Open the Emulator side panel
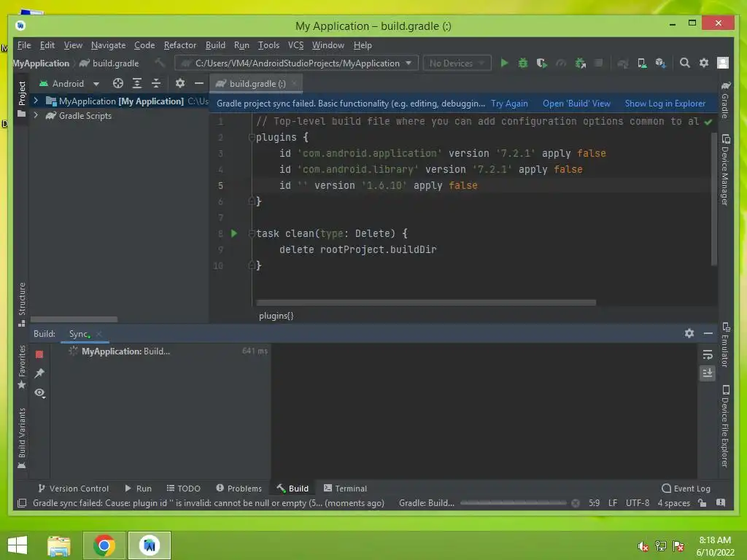The height and width of the screenshot is (560, 747). coord(725,345)
